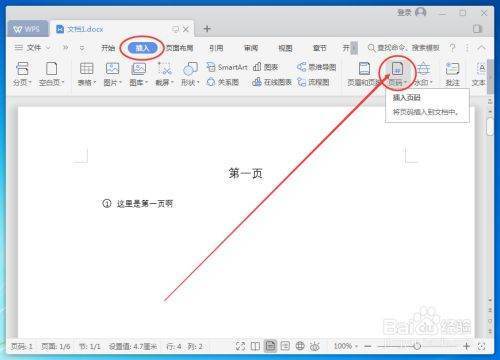Open the 分页 page break tool
Viewport: 500px width, 360px height.
(22, 74)
